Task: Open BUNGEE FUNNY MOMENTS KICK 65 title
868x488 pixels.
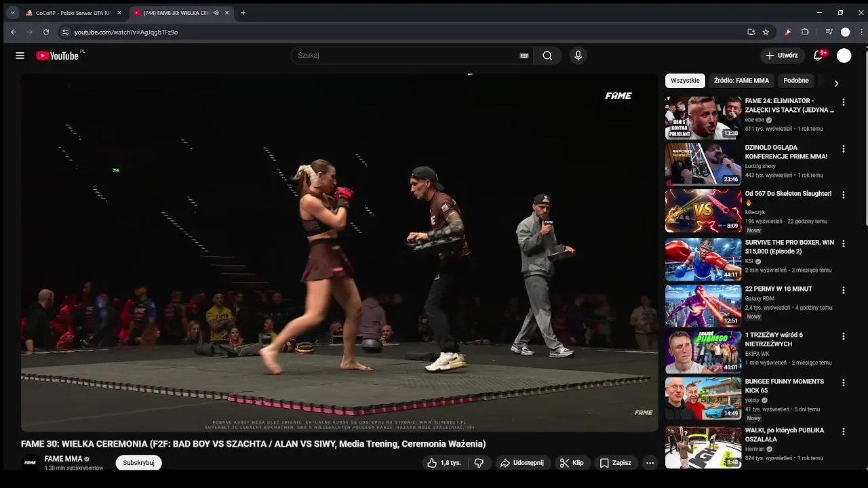Action: coord(785,386)
